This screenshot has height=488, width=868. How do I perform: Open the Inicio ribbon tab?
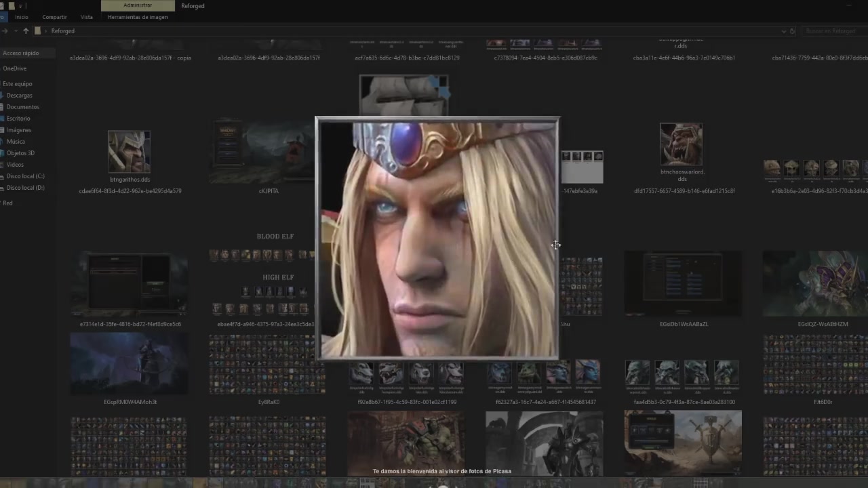coord(22,17)
